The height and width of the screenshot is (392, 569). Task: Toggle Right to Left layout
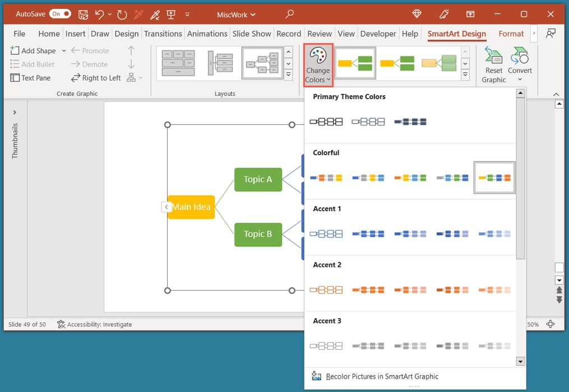(96, 78)
